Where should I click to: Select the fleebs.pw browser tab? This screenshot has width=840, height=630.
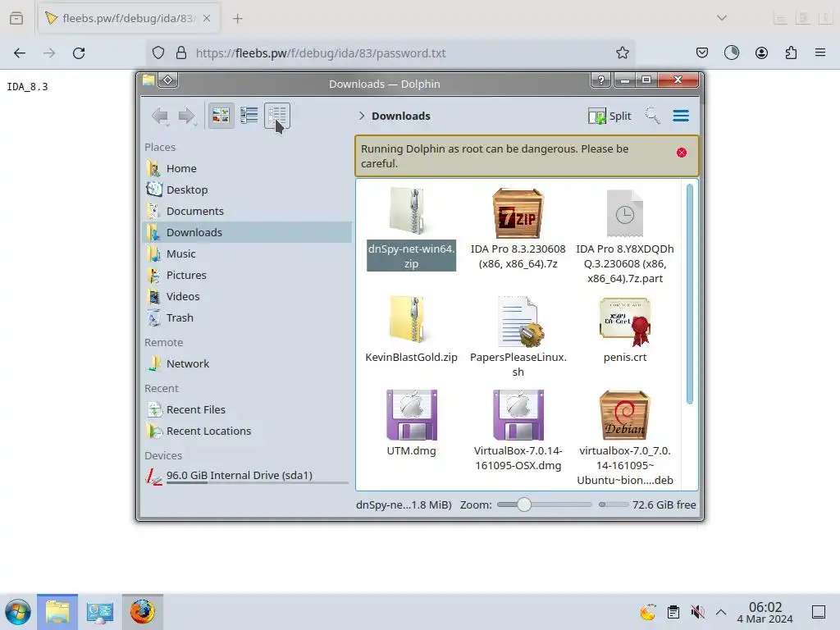pos(128,18)
